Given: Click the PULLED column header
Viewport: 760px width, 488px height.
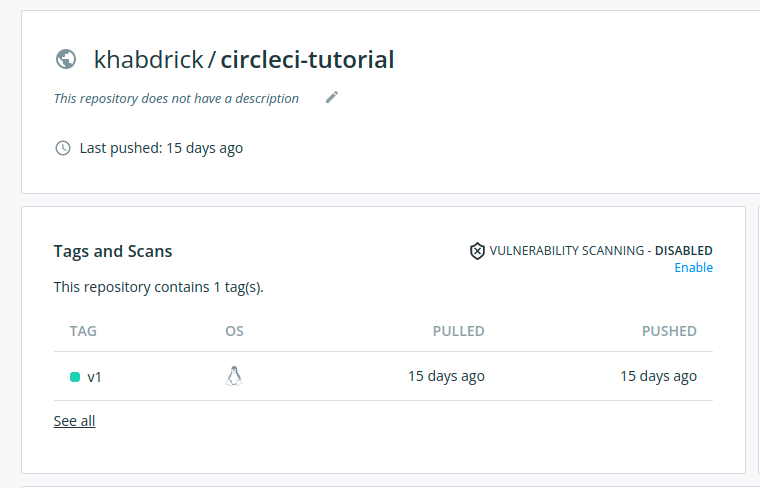Looking at the screenshot, I should point(459,331).
